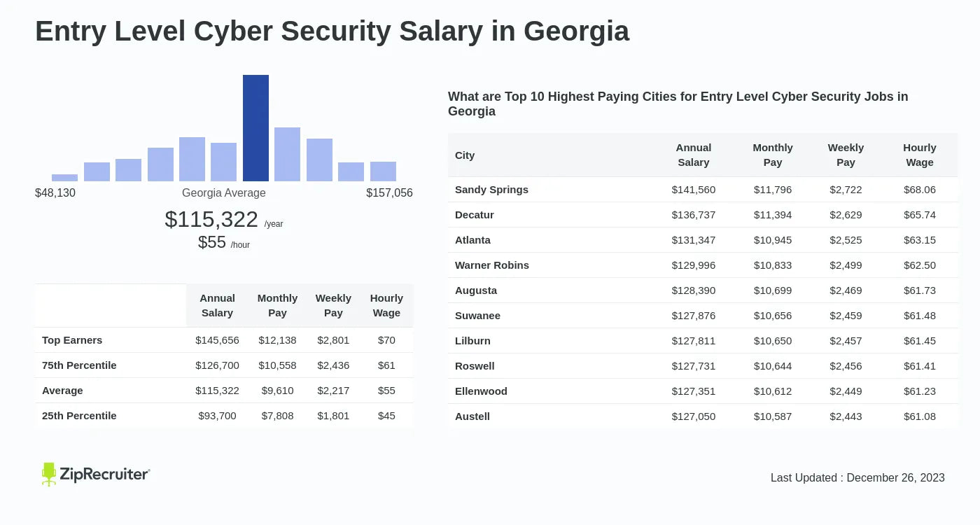This screenshot has width=980, height=525.
Task: Click the Atlanta city name
Action: 472,240
